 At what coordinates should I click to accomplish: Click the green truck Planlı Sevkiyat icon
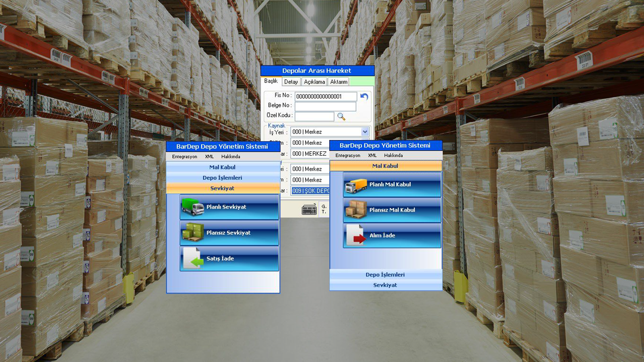[193, 207]
